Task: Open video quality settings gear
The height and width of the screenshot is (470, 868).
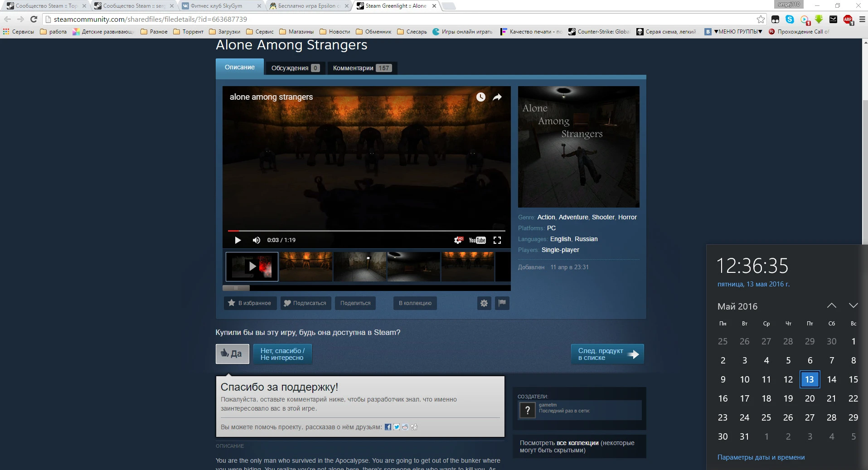Action: click(x=459, y=240)
